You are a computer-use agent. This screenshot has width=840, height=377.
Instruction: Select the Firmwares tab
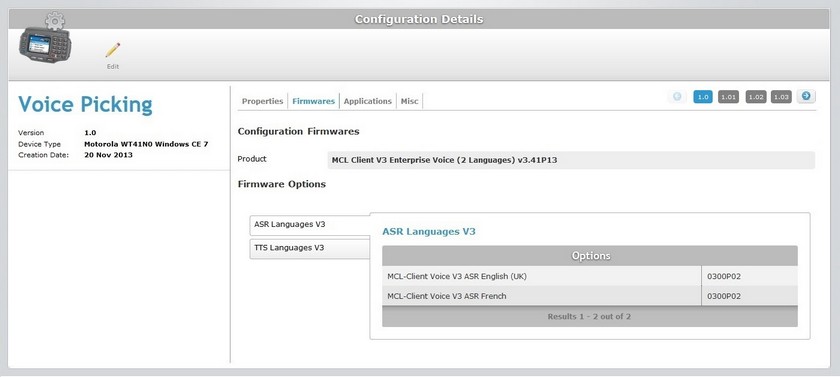[x=313, y=101]
